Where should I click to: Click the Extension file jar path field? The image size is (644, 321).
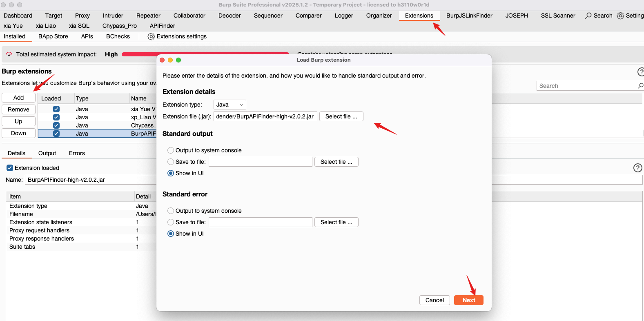265,116
